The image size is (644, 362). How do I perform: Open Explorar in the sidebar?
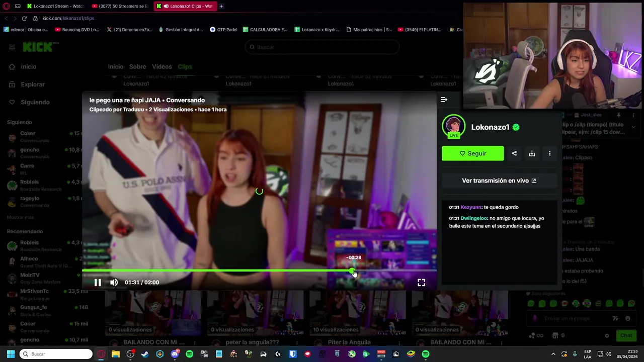[33, 84]
